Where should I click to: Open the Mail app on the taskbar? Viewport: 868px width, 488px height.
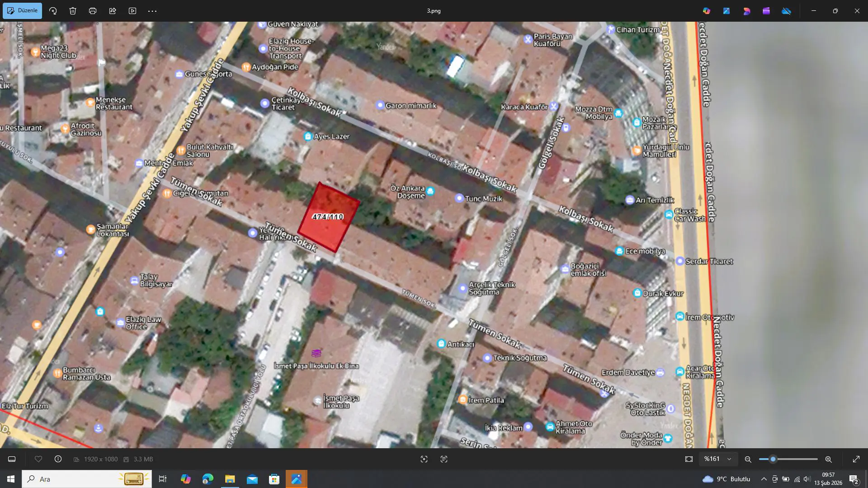pyautogui.click(x=252, y=479)
